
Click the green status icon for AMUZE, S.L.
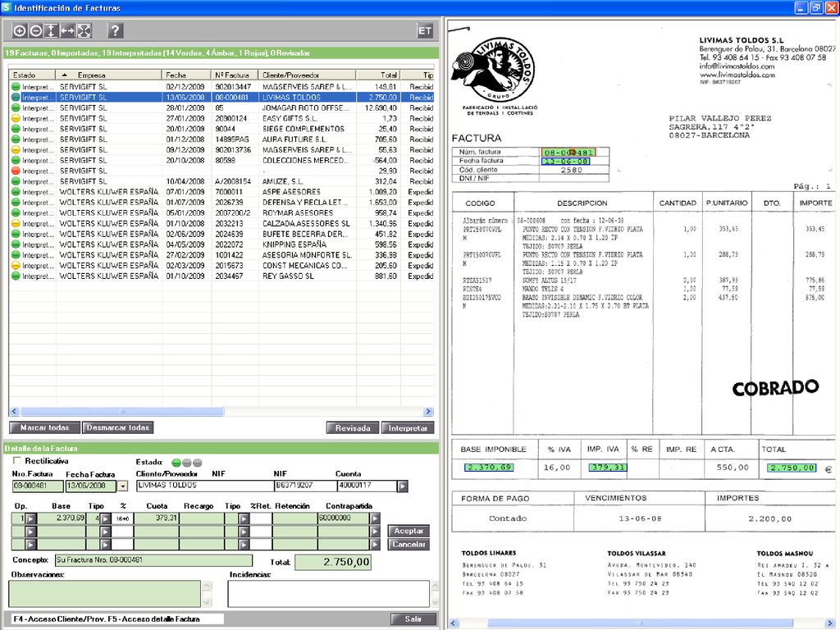(16, 181)
